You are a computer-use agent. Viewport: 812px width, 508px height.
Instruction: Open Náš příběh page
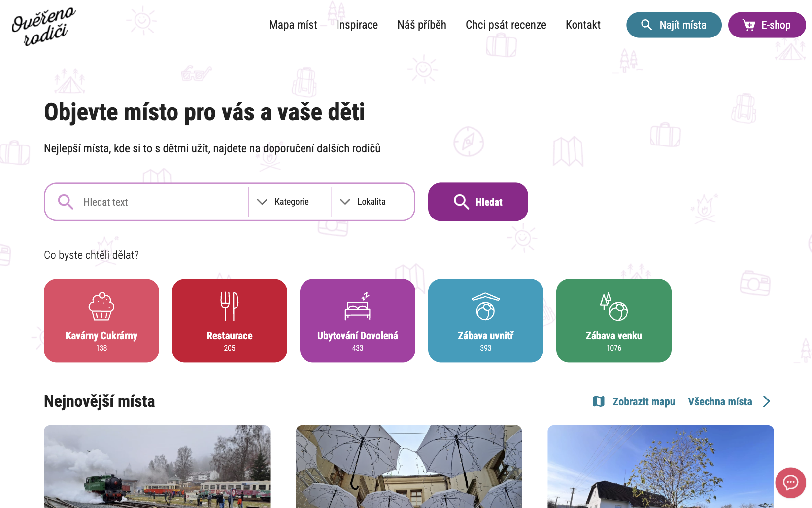pyautogui.click(x=421, y=25)
